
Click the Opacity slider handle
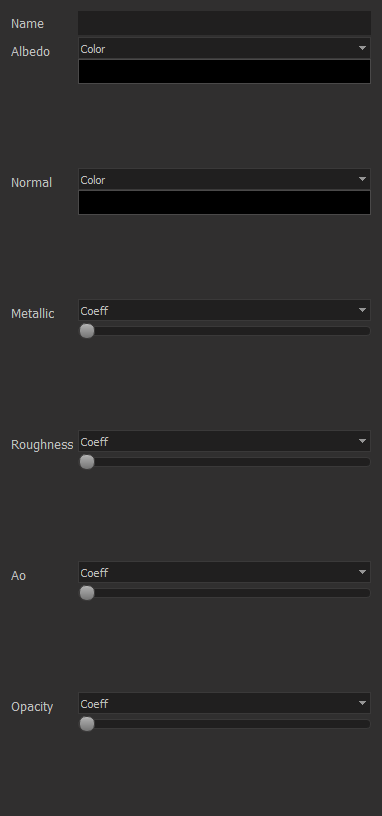point(87,724)
